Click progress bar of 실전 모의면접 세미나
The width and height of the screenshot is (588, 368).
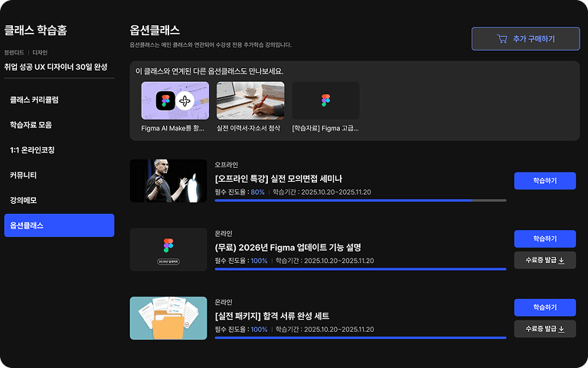click(x=361, y=201)
